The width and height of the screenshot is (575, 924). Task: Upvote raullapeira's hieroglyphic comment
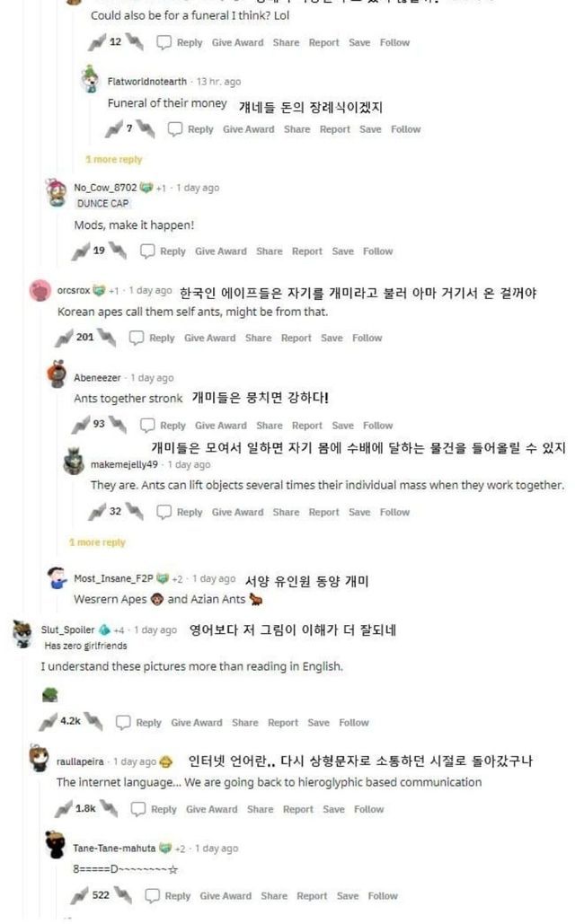pyautogui.click(x=62, y=809)
